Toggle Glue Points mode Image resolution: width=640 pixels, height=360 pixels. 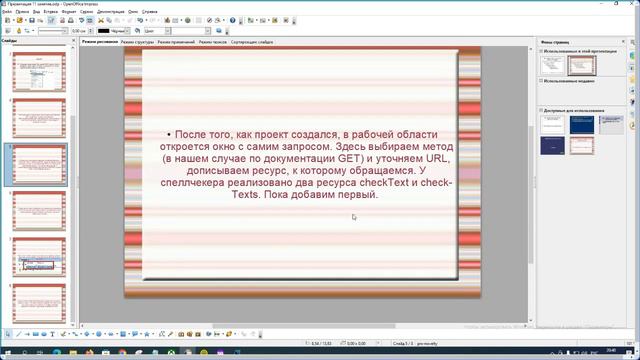click(x=171, y=334)
